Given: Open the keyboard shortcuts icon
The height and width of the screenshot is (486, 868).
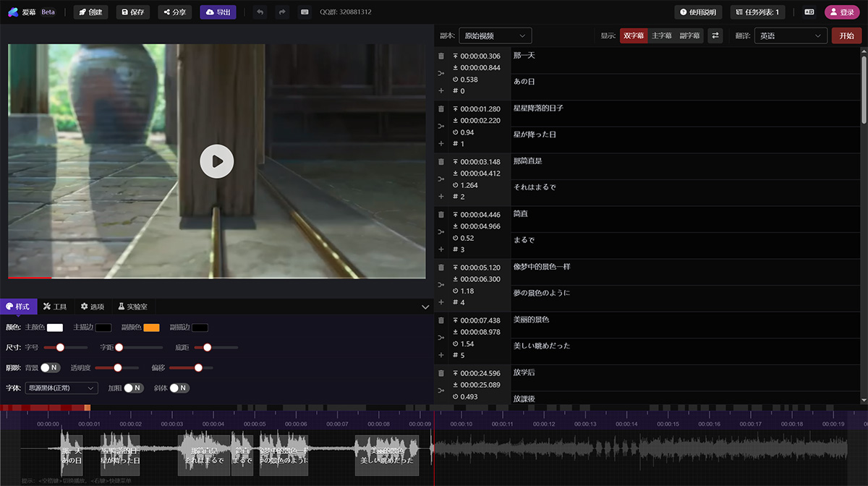Looking at the screenshot, I should click(x=304, y=12).
